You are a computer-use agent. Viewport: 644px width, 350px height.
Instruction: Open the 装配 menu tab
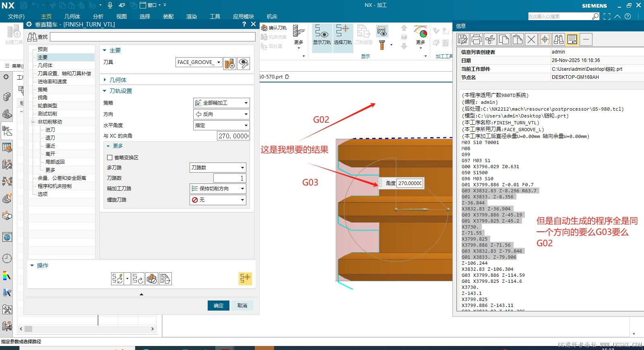168,16
